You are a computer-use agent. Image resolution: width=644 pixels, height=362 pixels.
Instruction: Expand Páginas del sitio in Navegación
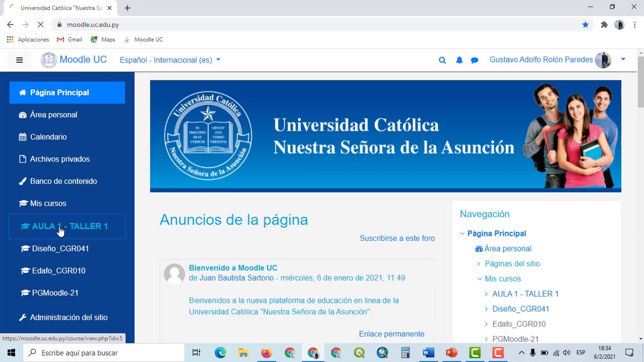coord(478,263)
